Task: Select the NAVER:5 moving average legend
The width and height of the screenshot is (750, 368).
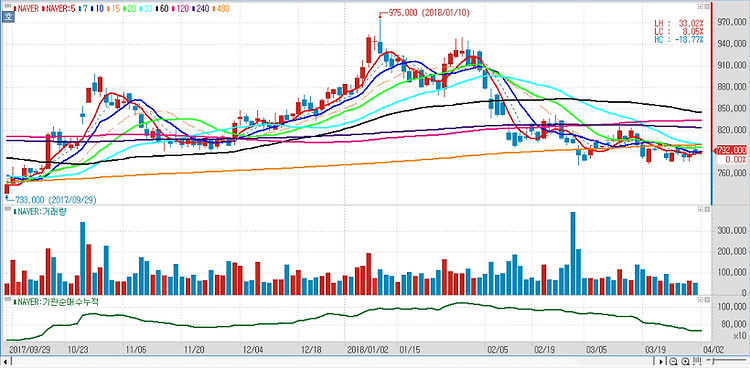Action: tap(59, 9)
